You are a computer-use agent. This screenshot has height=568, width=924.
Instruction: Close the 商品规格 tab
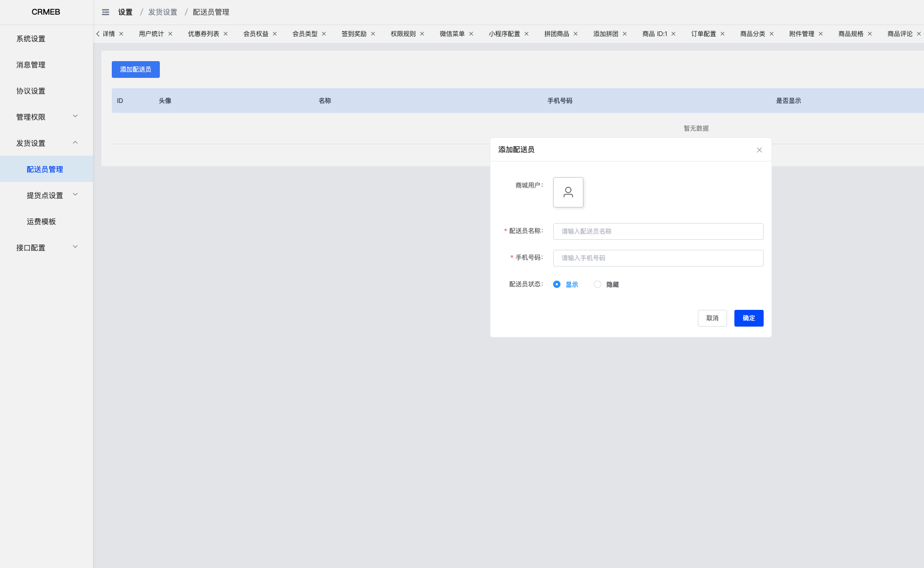coord(870,33)
